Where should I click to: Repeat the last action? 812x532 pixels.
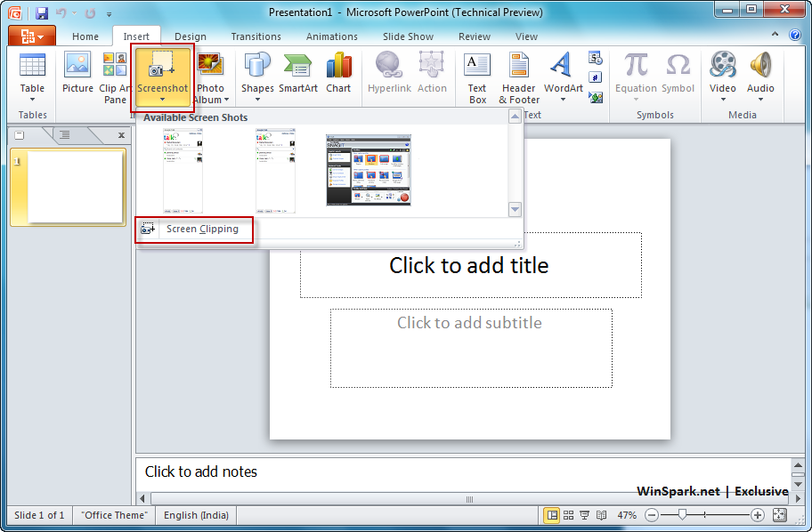tap(90, 13)
